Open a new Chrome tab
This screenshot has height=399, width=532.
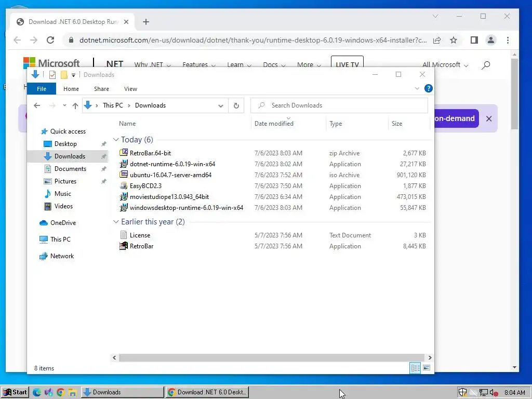point(146,22)
